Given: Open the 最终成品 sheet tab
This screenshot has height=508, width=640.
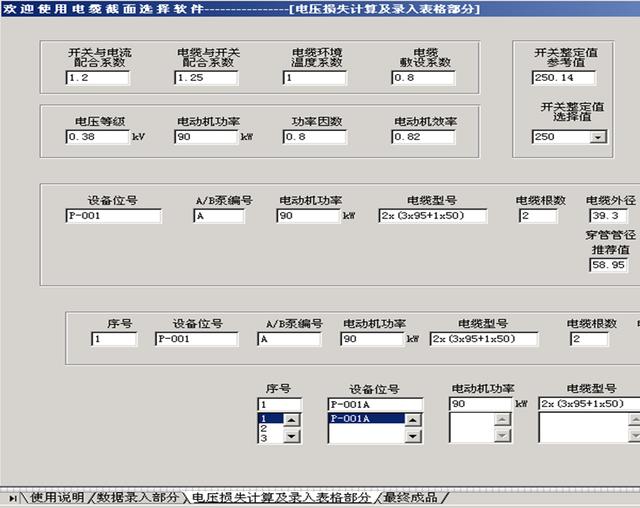Looking at the screenshot, I should [x=410, y=497].
